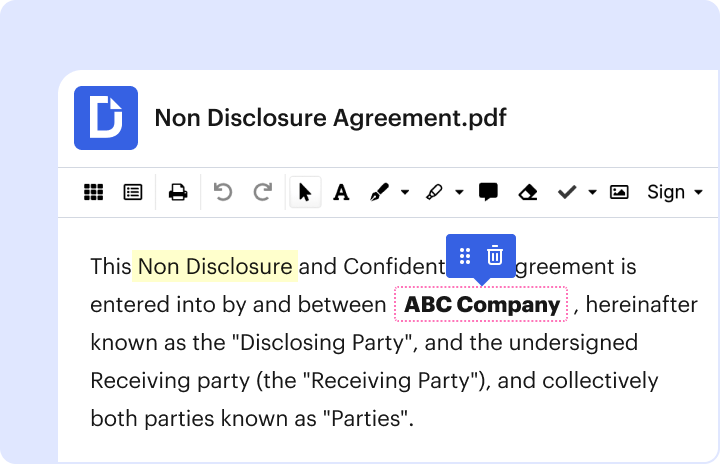Select the highlighter tool
The image size is (720, 464).
(x=435, y=192)
